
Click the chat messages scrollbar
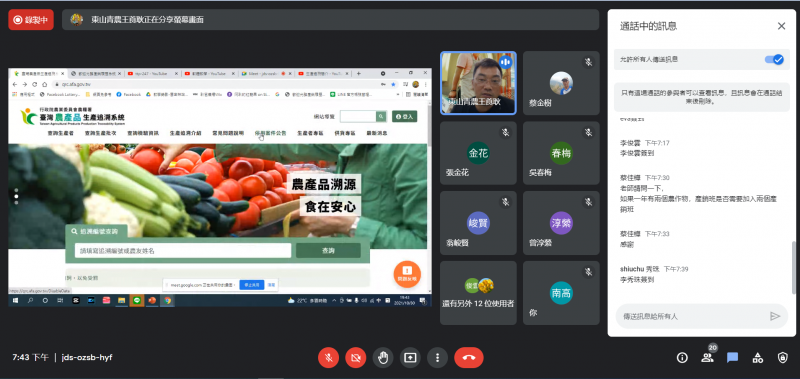coord(793,268)
